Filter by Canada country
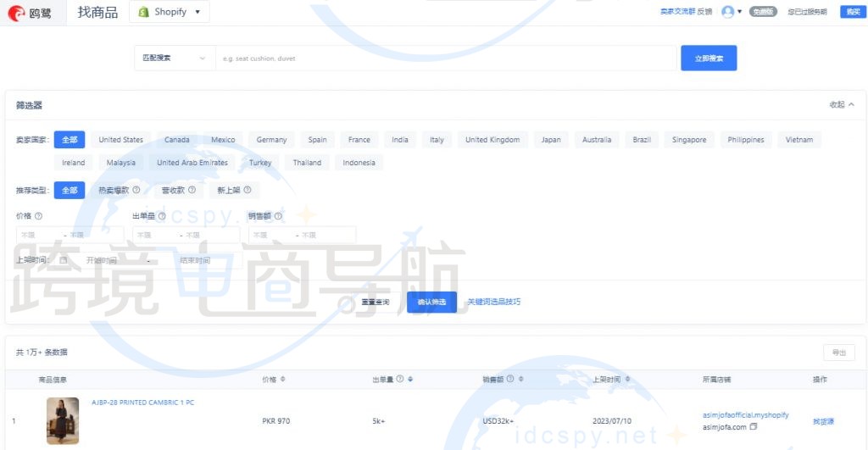The width and height of the screenshot is (868, 450). coord(176,140)
